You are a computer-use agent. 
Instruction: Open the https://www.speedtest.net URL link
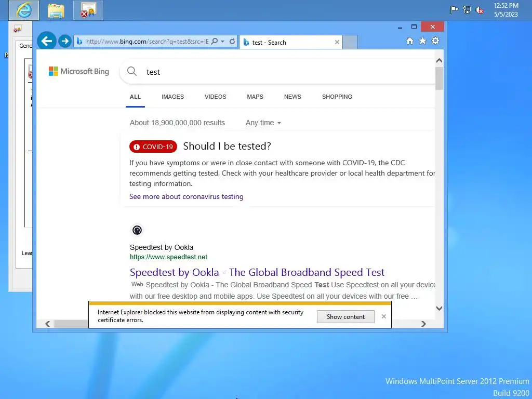coord(168,257)
